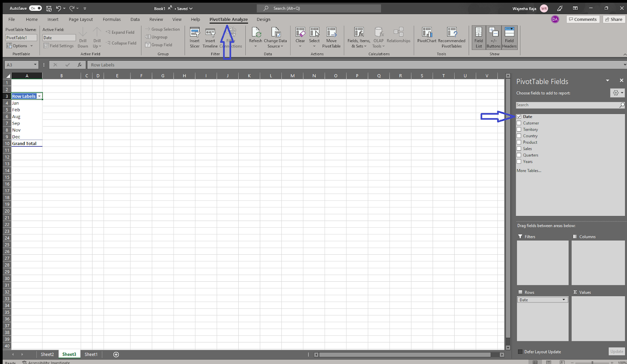
Task: Switch to the Home tab
Action: point(32,19)
